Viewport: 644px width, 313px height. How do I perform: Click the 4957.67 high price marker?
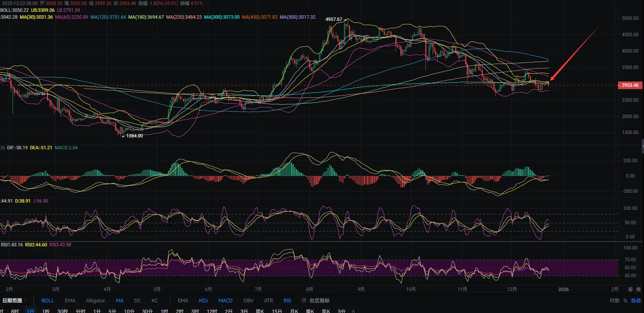334,19
